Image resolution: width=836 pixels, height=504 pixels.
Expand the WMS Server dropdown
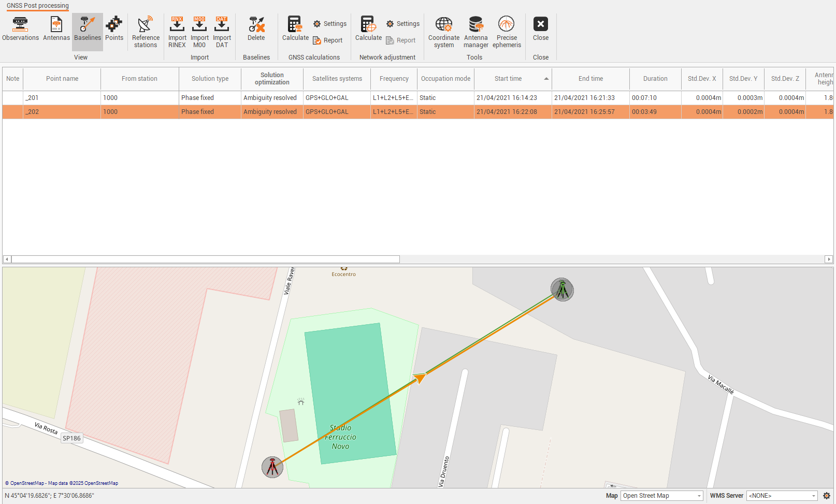[x=813, y=496]
